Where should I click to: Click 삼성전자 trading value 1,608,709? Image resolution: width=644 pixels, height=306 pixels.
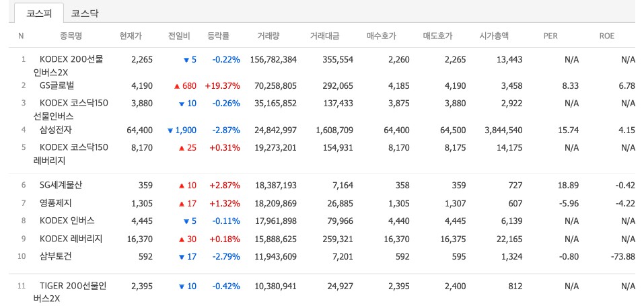click(334, 130)
